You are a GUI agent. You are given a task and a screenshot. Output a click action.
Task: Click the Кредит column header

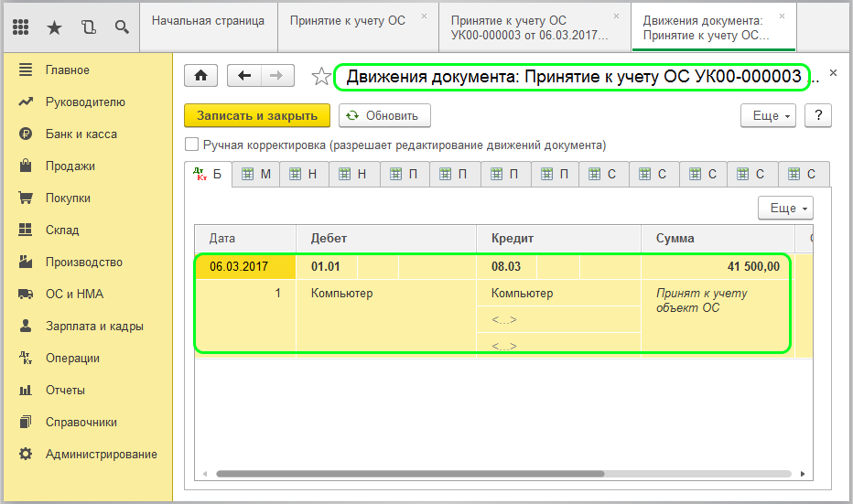tap(558, 239)
